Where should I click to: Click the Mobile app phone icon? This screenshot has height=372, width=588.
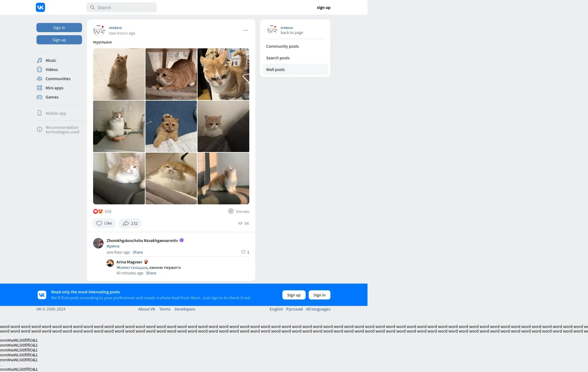(x=40, y=113)
